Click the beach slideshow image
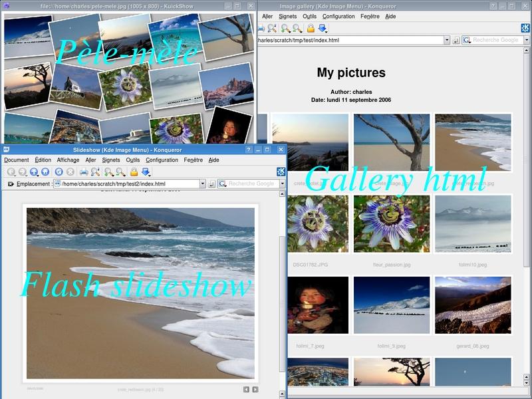The image size is (532, 399). pos(140,293)
